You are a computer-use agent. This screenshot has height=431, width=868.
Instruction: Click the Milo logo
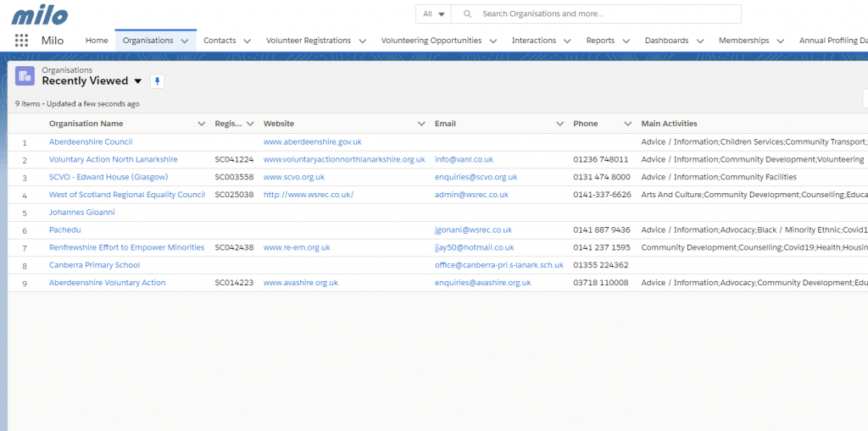click(x=40, y=15)
